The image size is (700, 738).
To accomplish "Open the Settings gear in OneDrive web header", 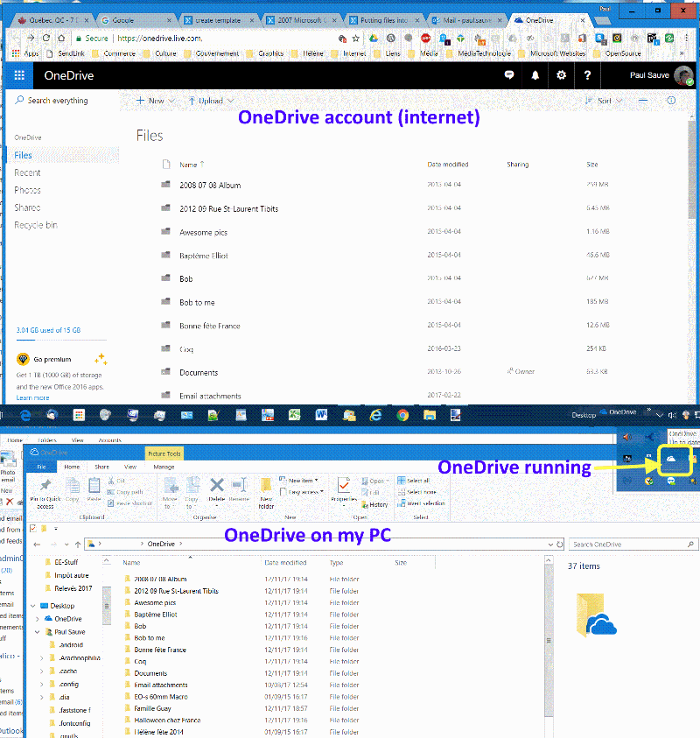I will pyautogui.click(x=561, y=75).
